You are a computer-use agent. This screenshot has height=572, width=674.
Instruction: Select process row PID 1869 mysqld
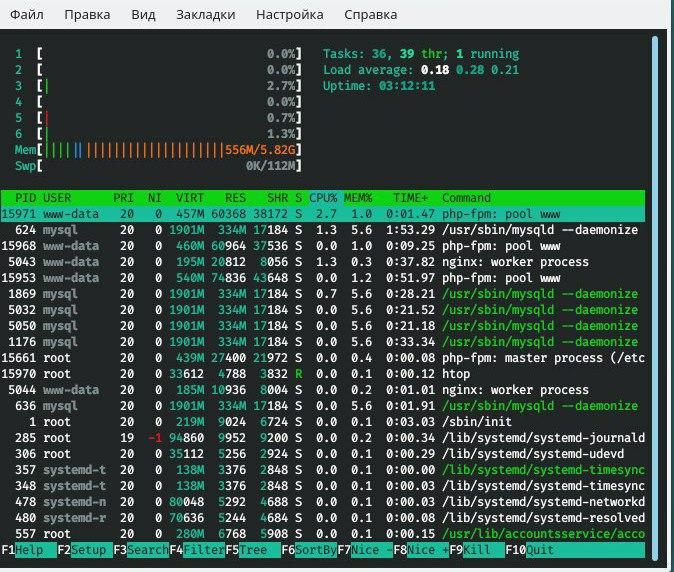point(323,294)
